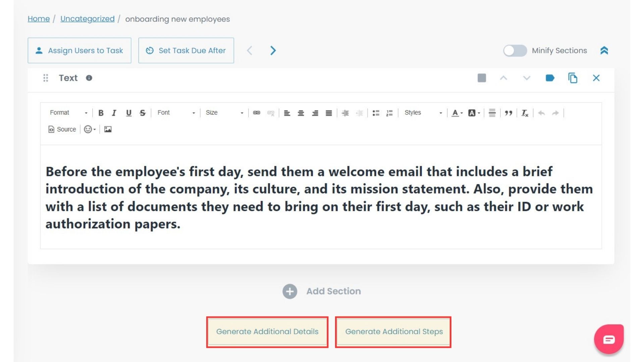Remove text formatting with Tx icon
This screenshot has height=362, width=644.
click(x=524, y=113)
